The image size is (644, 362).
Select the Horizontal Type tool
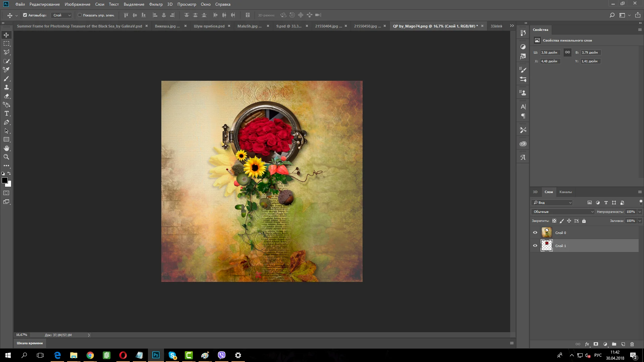point(6,114)
